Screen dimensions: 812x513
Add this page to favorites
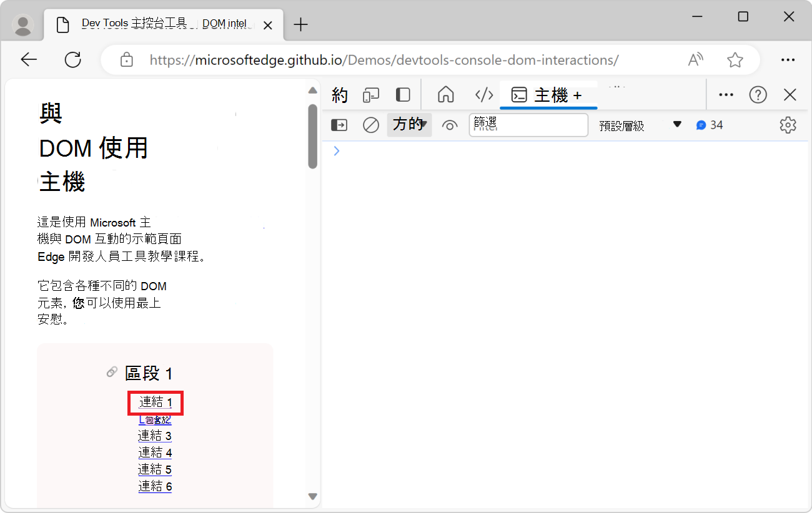[x=735, y=60]
